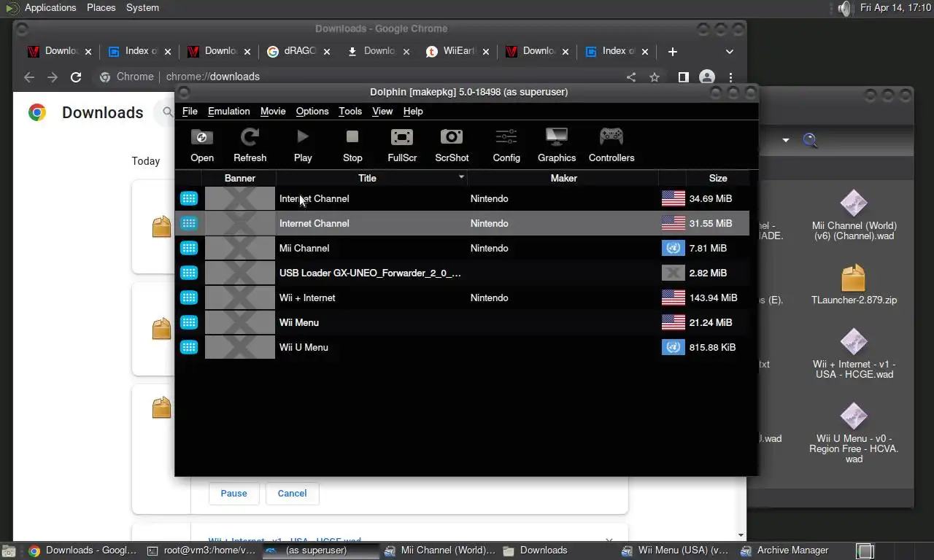Sort game list by Size column
This screenshot has width=934, height=560.
[x=718, y=178]
